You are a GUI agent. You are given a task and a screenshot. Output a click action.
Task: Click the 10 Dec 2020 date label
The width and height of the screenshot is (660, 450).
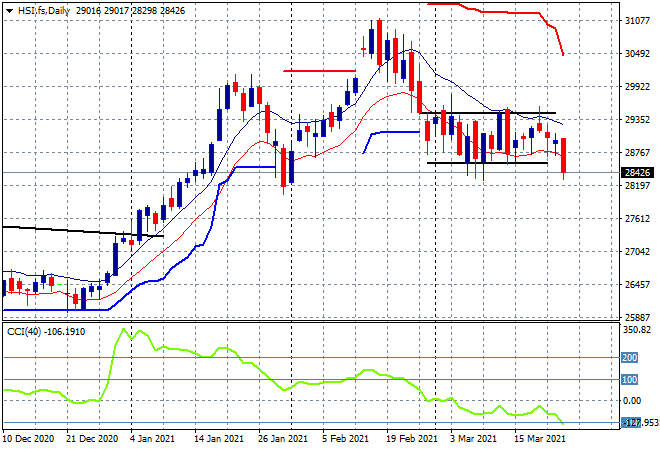[x=29, y=439]
